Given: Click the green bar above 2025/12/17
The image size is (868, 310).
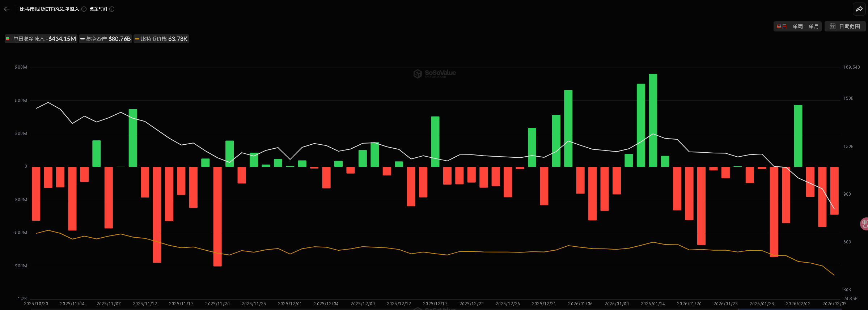Looking at the screenshot, I should pyautogui.click(x=435, y=141).
